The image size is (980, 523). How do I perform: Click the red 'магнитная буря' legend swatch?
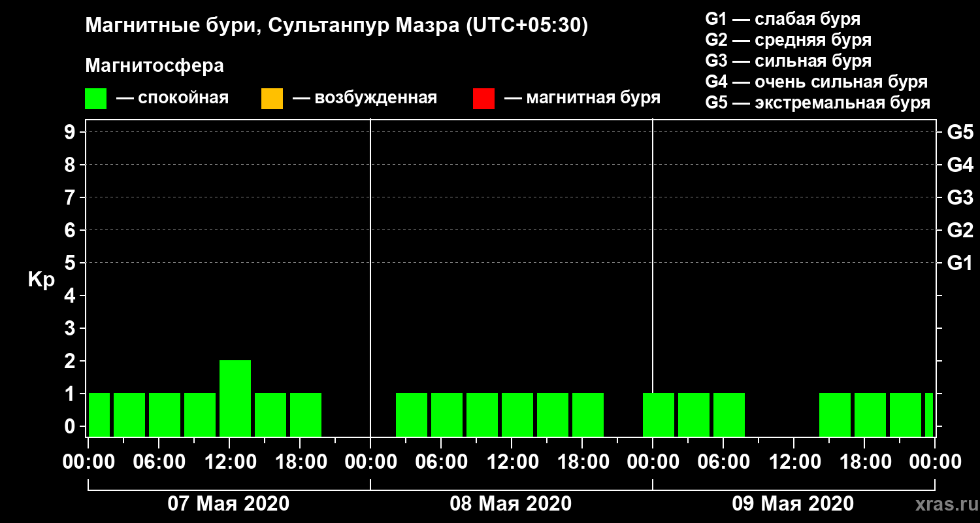(483, 99)
